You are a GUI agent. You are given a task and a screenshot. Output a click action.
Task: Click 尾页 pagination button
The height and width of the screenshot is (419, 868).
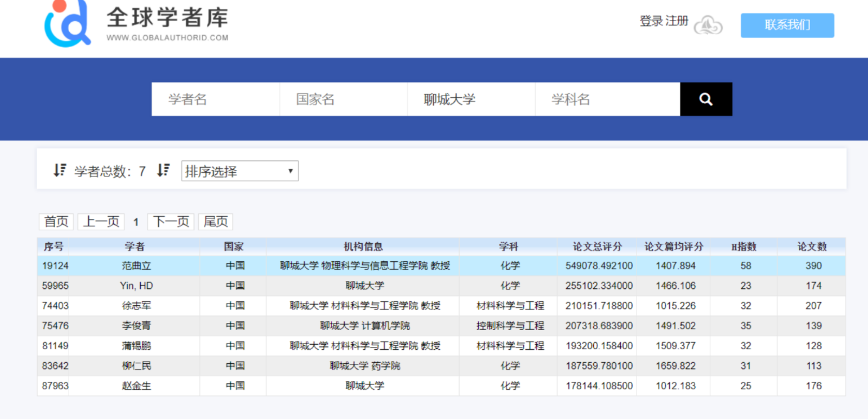215,222
